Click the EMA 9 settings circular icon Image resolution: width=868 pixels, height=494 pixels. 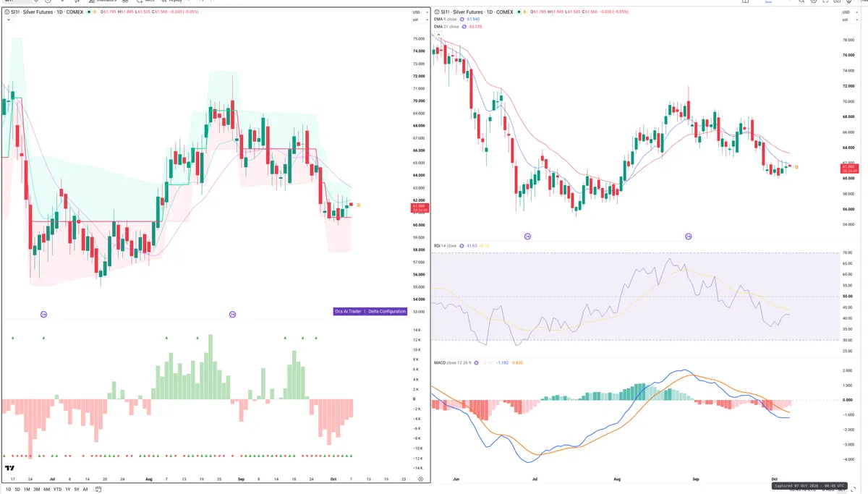[x=461, y=19]
